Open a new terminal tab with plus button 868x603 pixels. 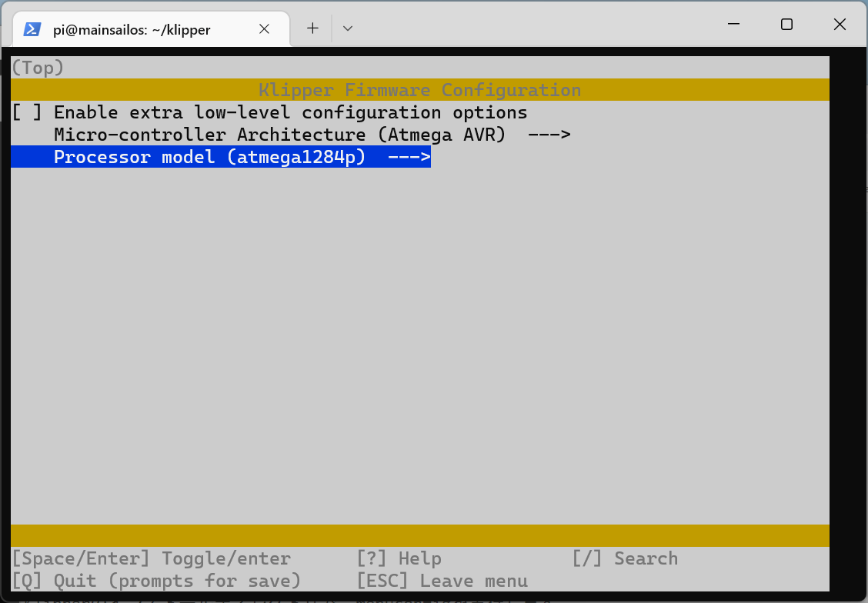point(312,28)
